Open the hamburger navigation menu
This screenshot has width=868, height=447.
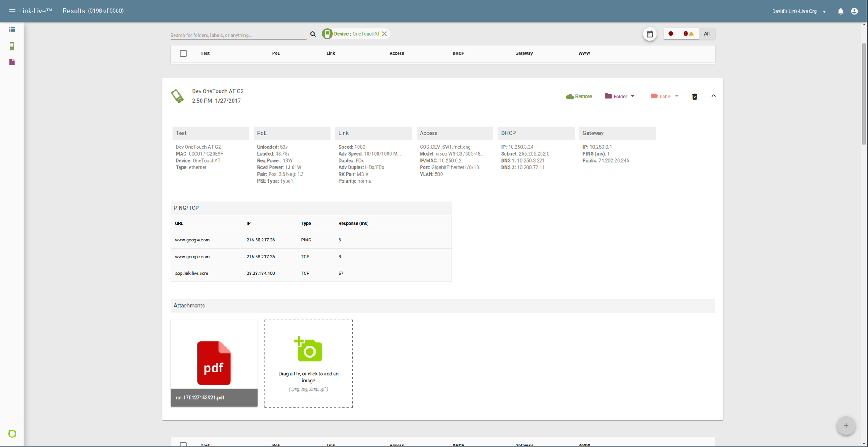pyautogui.click(x=12, y=11)
